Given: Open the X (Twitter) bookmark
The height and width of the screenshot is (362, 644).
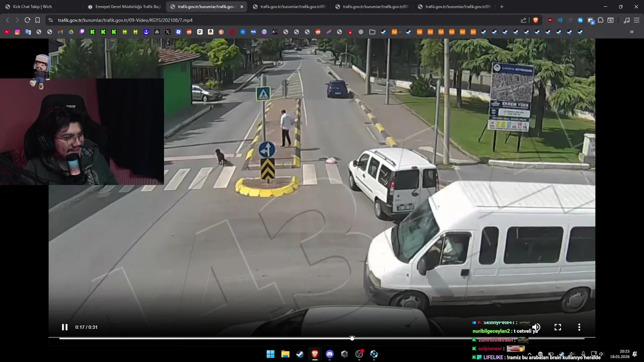Looking at the screenshot, I should (168, 32).
